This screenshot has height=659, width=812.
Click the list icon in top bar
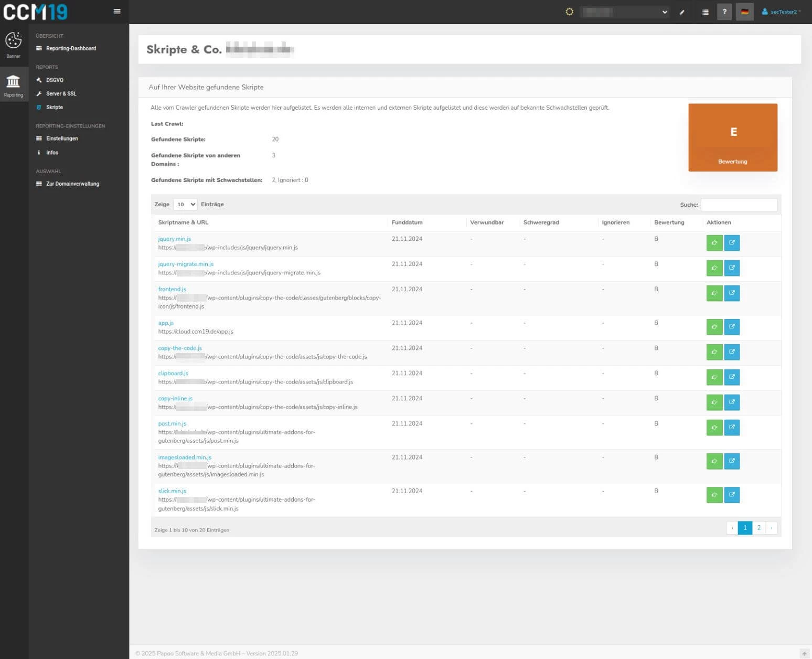[x=705, y=12]
